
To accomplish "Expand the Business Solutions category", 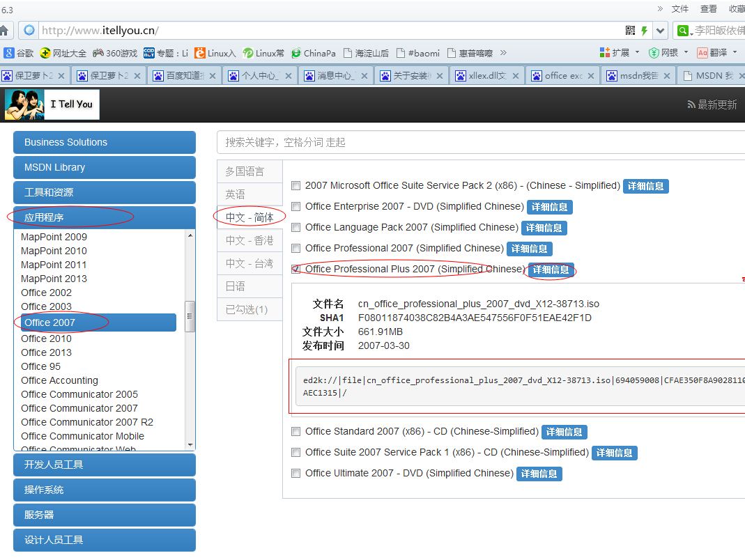I will pos(105,142).
